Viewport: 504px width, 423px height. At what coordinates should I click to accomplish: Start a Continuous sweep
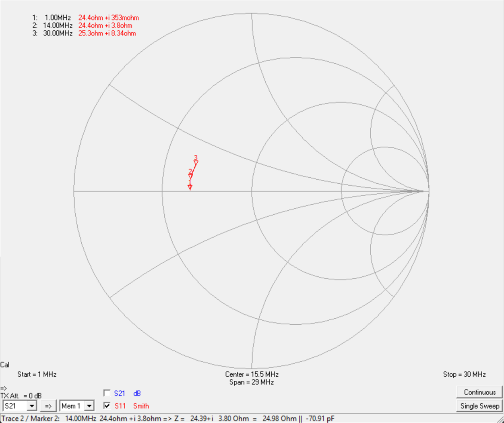(x=479, y=392)
